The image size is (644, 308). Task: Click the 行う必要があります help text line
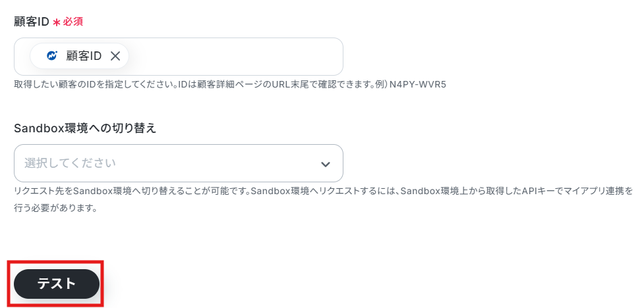click(x=55, y=208)
